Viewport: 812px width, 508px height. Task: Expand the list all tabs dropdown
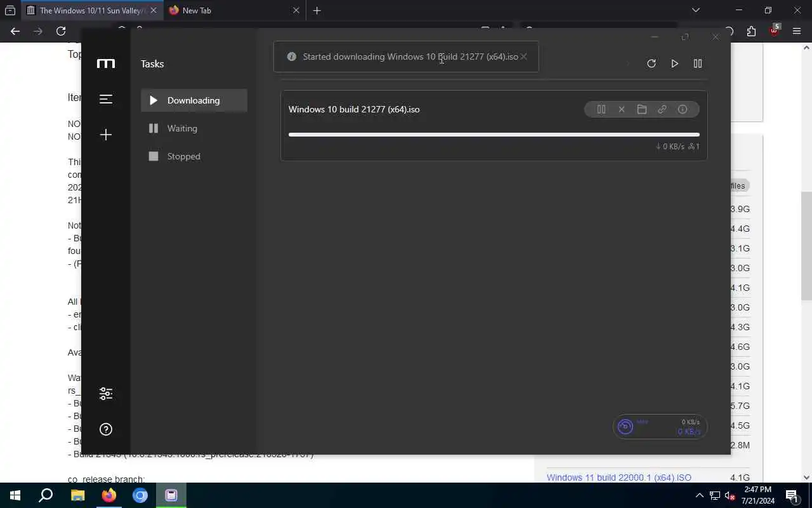click(696, 10)
